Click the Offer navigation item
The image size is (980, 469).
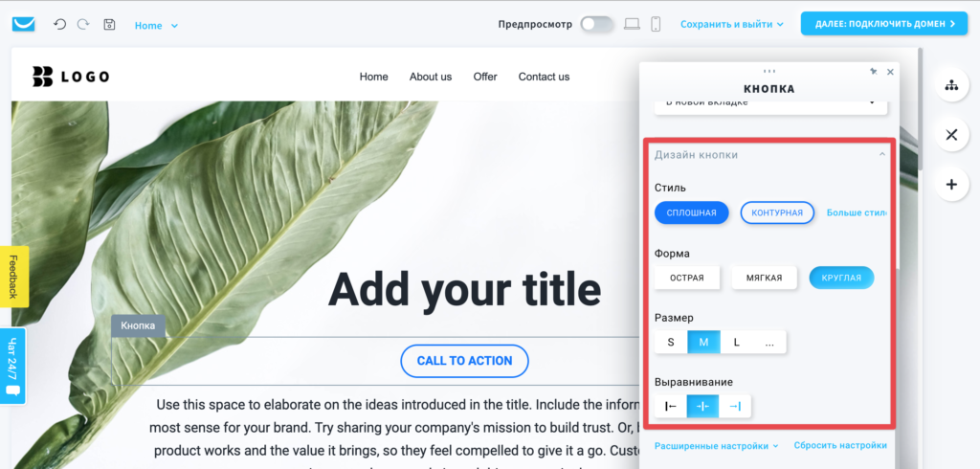[x=485, y=77]
